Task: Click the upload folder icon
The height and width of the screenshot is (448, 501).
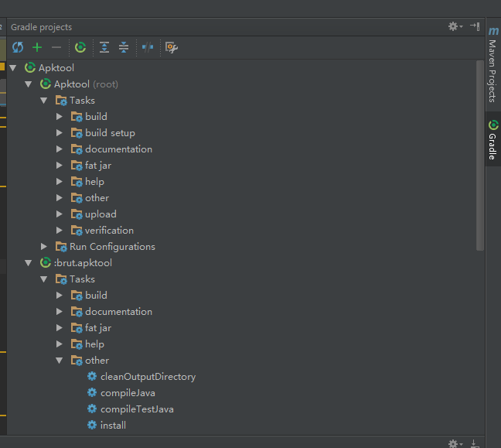Action: [77, 214]
